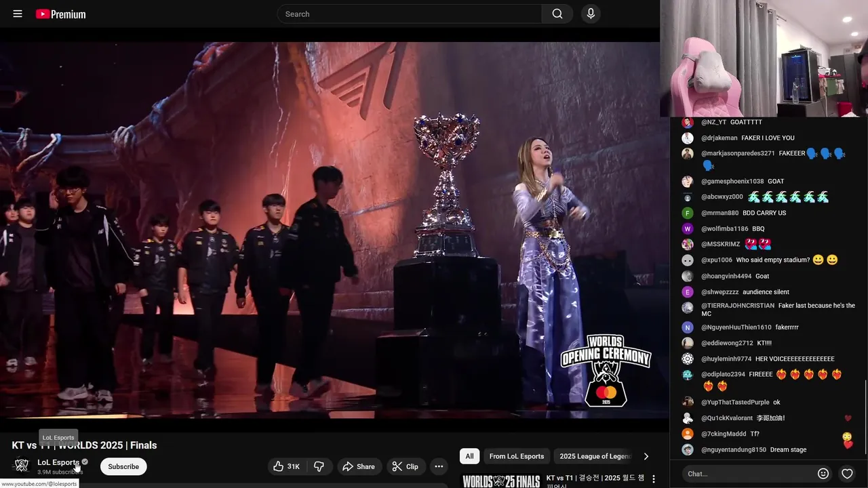The image size is (868, 488).
Task: Click 'audience silent' chat message
Action: [766, 292]
